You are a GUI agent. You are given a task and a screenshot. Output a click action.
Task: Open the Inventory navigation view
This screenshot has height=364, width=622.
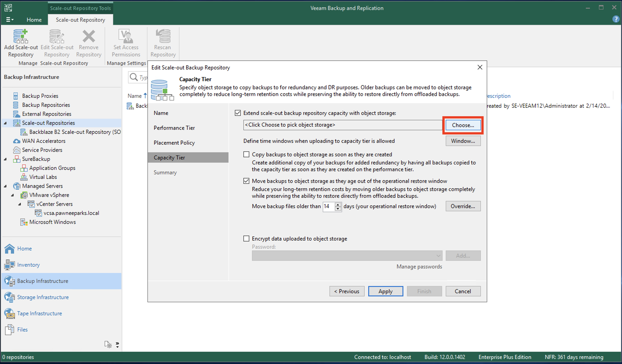coord(28,265)
